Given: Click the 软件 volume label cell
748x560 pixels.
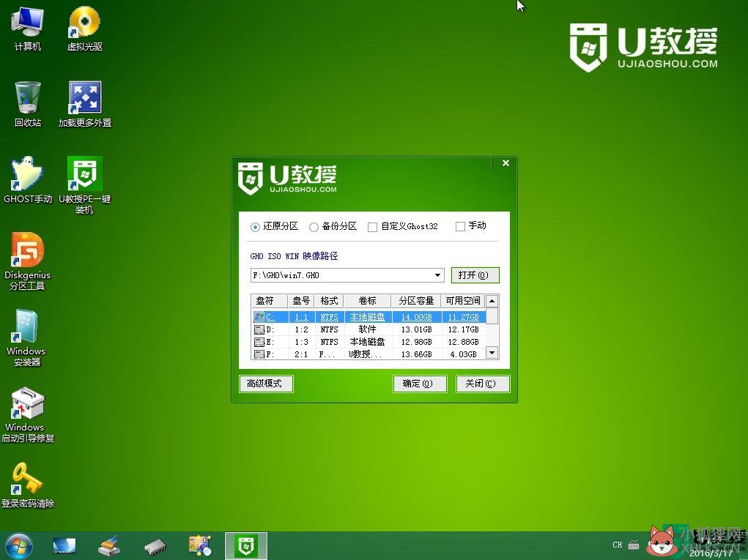Looking at the screenshot, I should pyautogui.click(x=367, y=329).
